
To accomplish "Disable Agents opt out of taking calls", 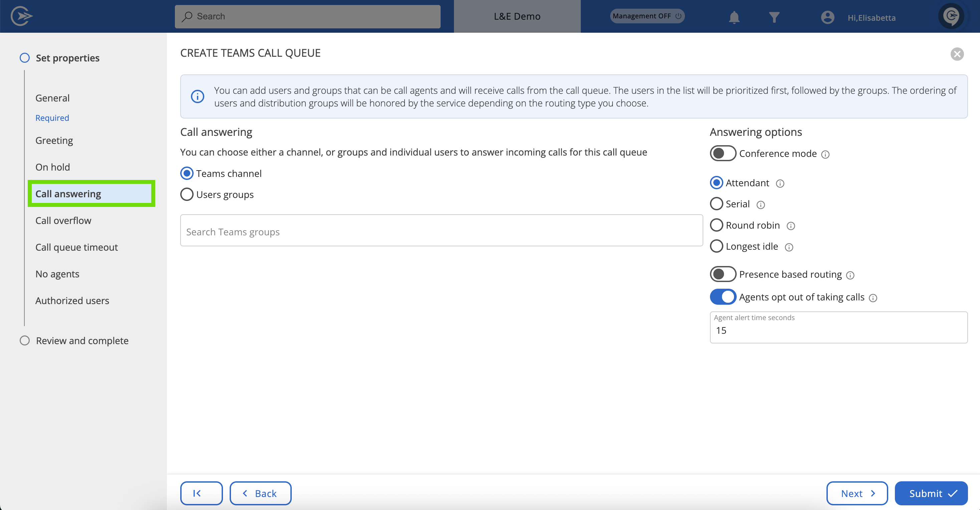I will pos(723,297).
